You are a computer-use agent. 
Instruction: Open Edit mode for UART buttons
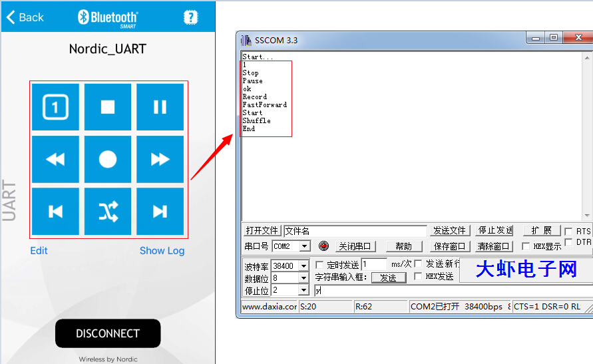[39, 251]
